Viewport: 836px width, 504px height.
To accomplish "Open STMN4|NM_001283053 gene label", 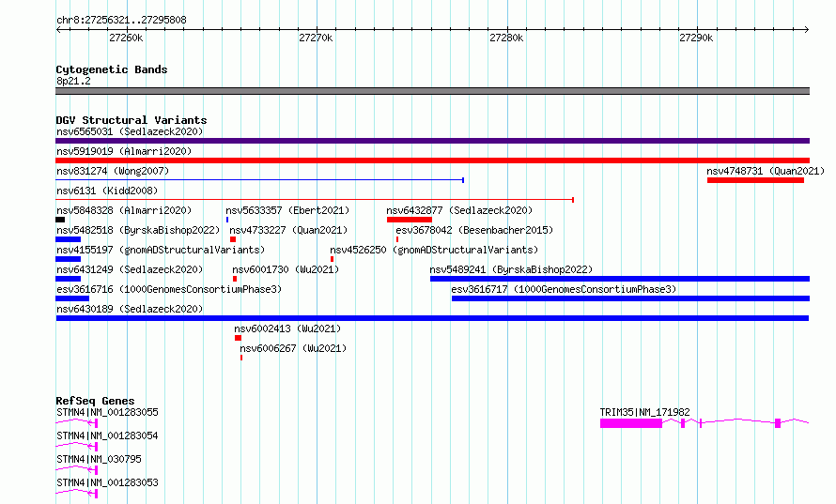I will click(107, 482).
